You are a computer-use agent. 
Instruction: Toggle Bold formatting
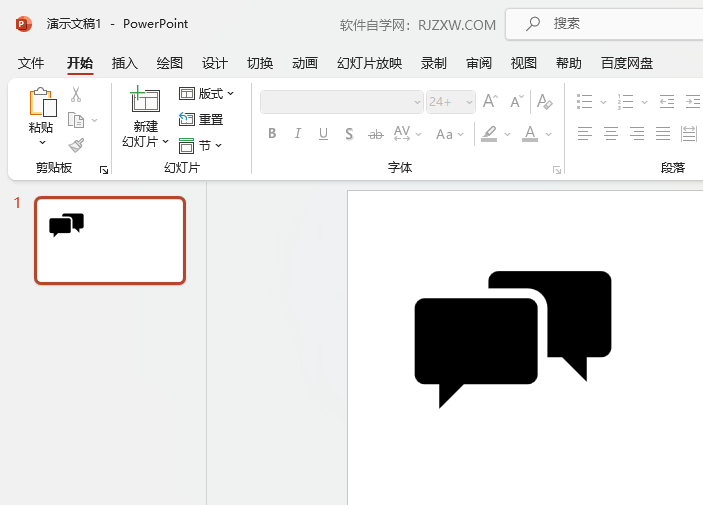272,133
